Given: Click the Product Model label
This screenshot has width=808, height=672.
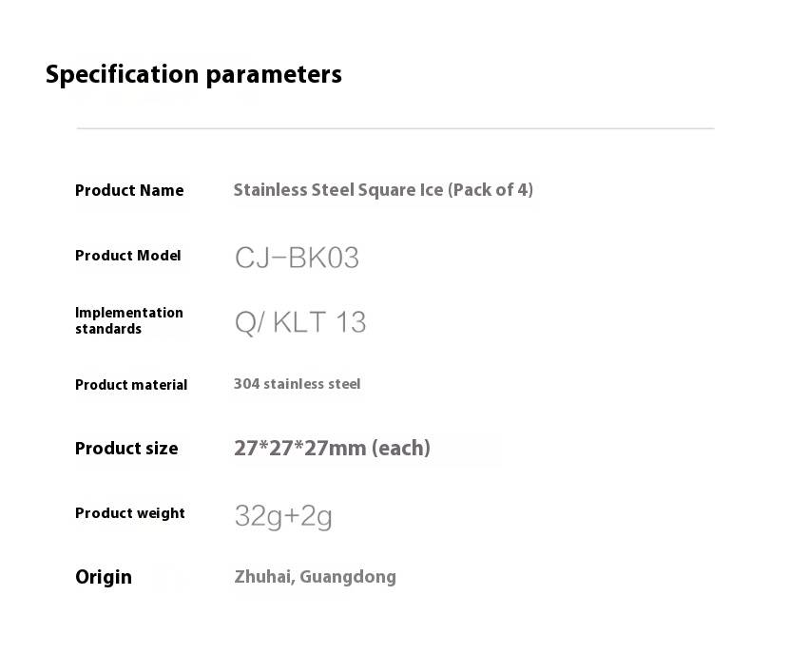Looking at the screenshot, I should click(x=127, y=255).
